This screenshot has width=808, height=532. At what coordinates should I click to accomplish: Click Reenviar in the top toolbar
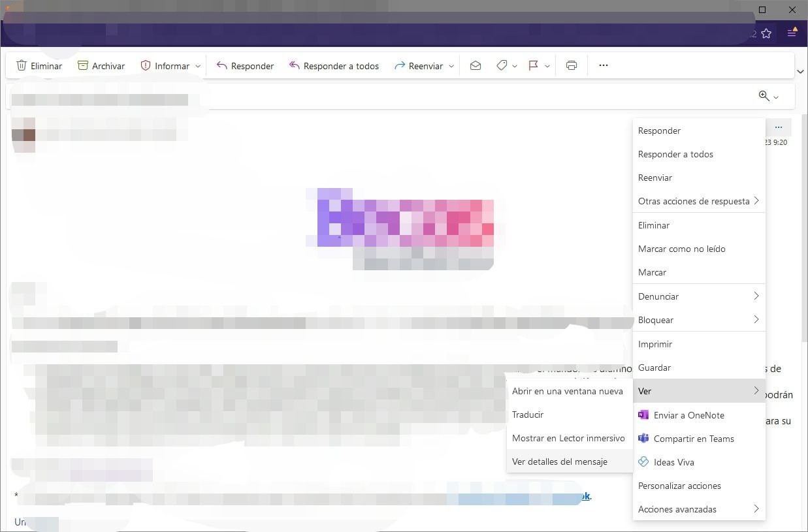pyautogui.click(x=419, y=65)
